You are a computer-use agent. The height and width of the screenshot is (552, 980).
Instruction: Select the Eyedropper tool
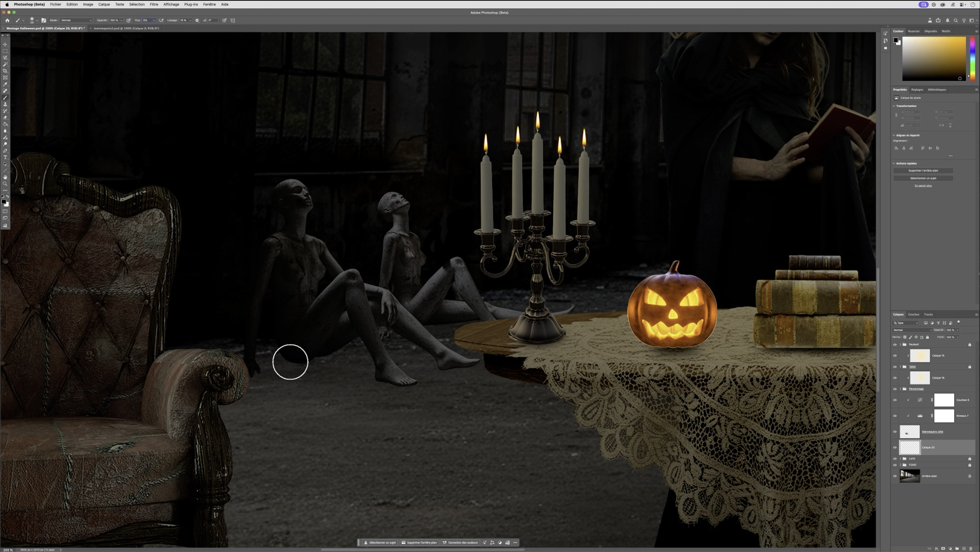point(5,84)
